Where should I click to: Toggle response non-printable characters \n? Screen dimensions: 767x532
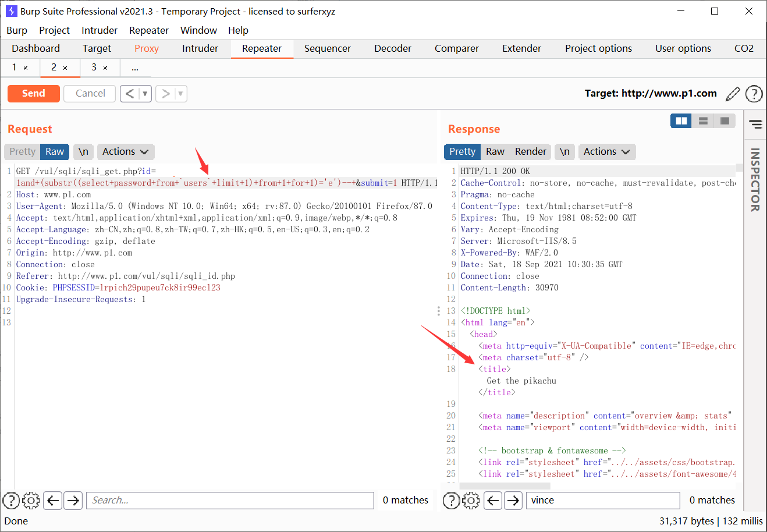tap(564, 152)
